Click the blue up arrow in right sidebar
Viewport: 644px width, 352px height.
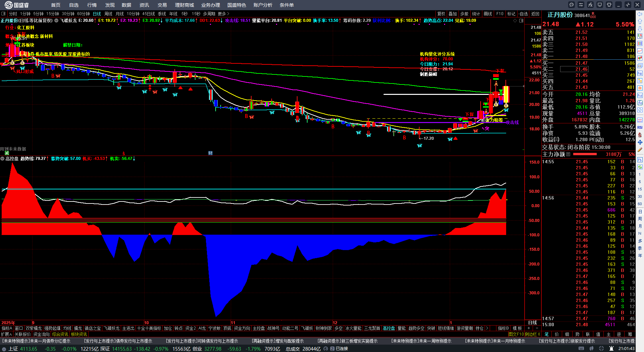(640, 21)
